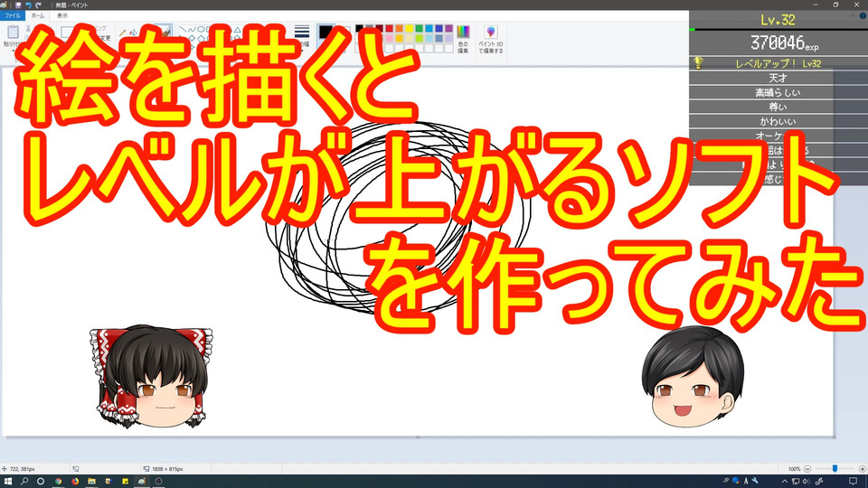Open the Customize Quick Access Toolbar dropdown
Image resolution: width=868 pixels, height=488 pixels.
pos(47,5)
